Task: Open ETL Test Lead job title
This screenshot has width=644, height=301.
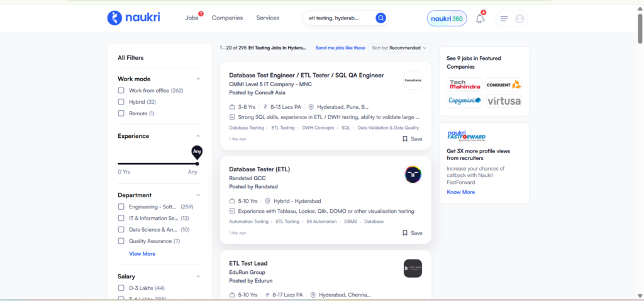Action: 248,264
